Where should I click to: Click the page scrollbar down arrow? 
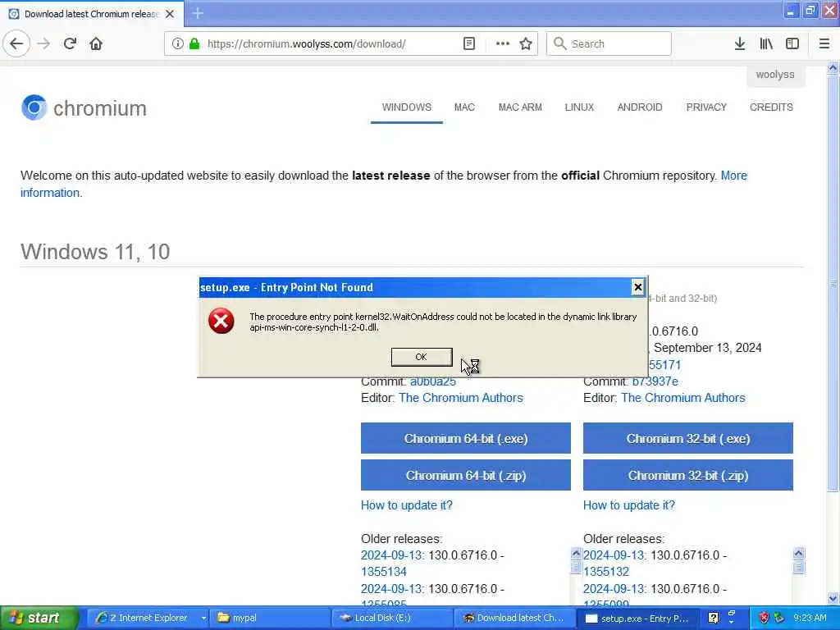(x=833, y=598)
